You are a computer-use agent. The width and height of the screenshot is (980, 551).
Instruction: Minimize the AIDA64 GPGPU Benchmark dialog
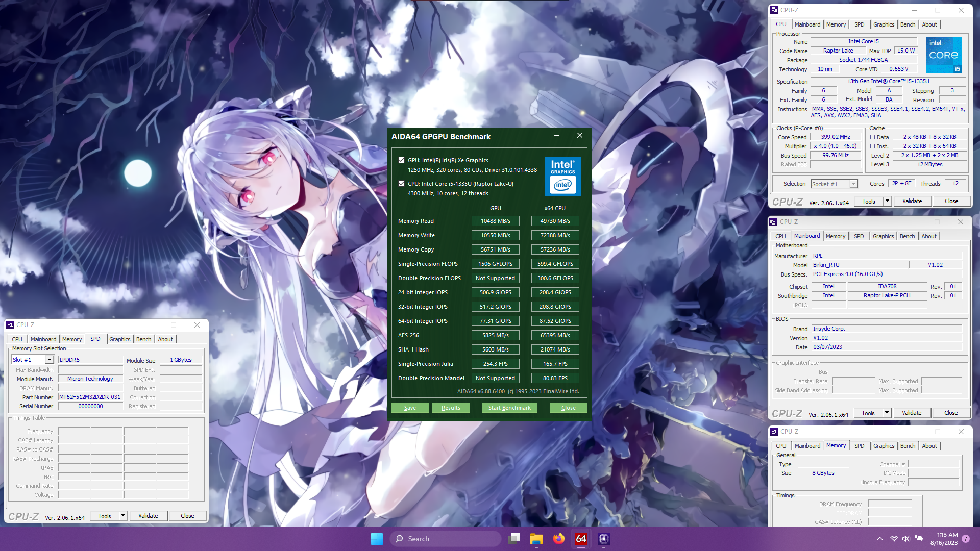[556, 136]
